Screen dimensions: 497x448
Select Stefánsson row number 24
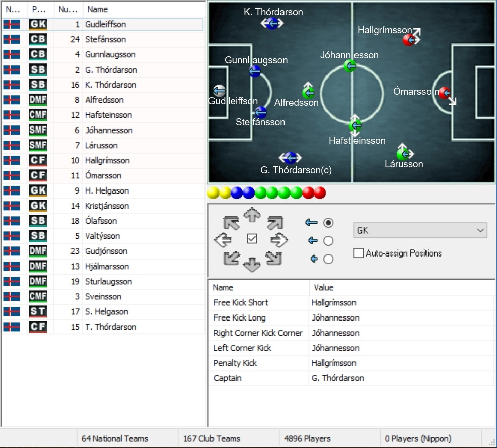pyautogui.click(x=103, y=39)
